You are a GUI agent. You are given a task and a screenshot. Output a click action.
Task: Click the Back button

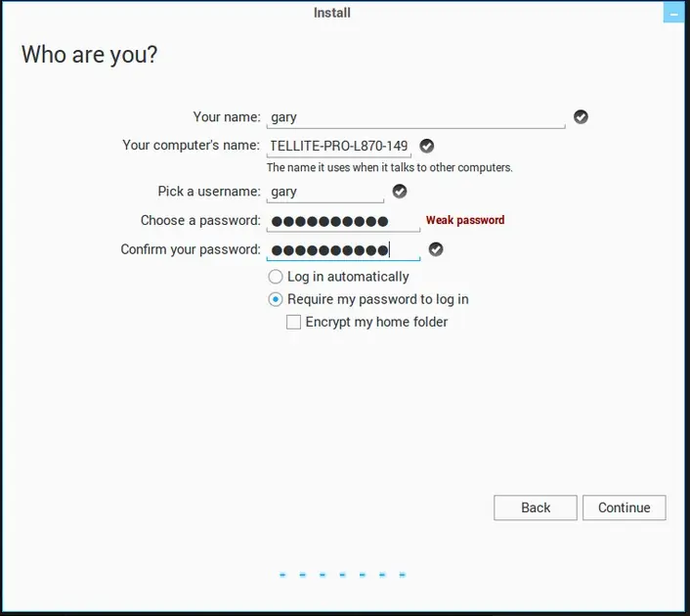(536, 507)
